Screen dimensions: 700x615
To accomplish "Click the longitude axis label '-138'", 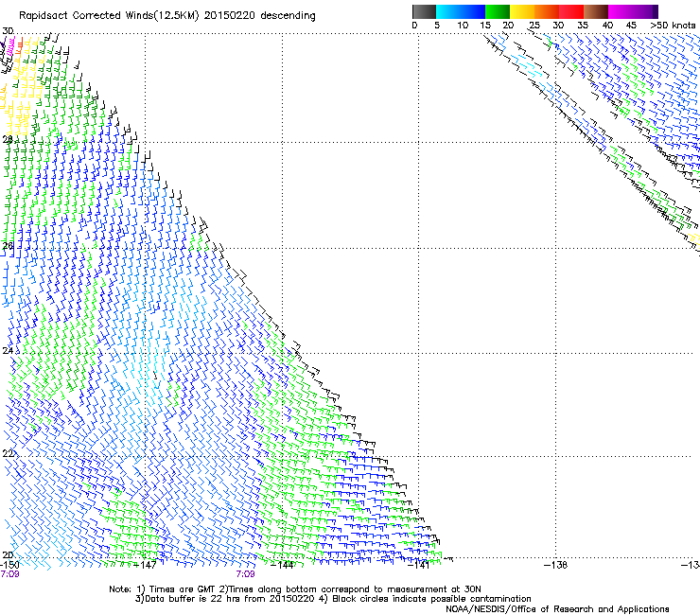I will pyautogui.click(x=556, y=565).
